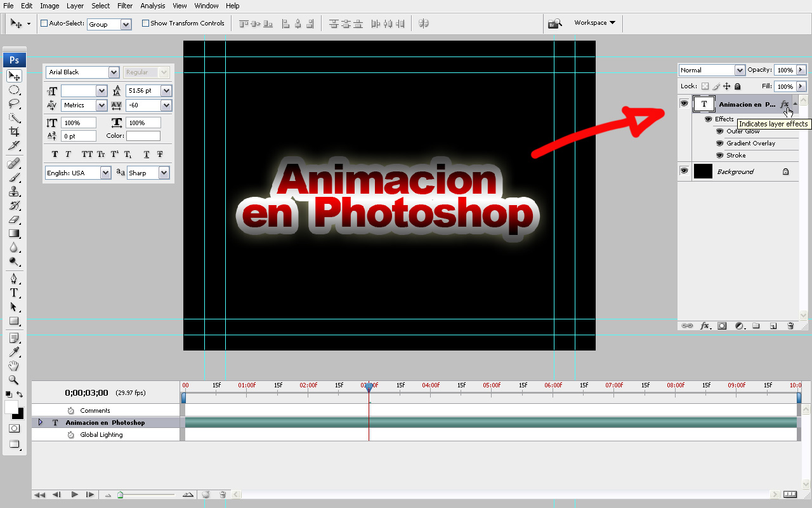Hide the Animacion en Photoshop text layer

point(684,104)
